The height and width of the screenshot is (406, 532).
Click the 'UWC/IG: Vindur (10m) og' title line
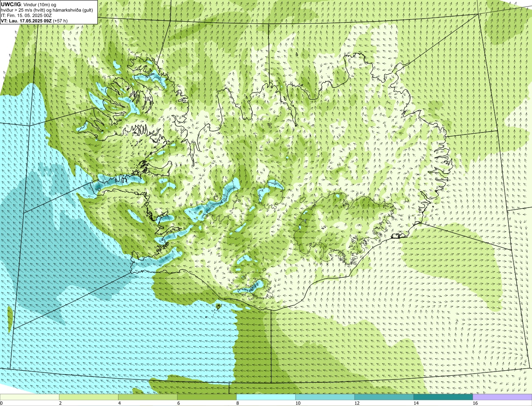(x=28, y=5)
